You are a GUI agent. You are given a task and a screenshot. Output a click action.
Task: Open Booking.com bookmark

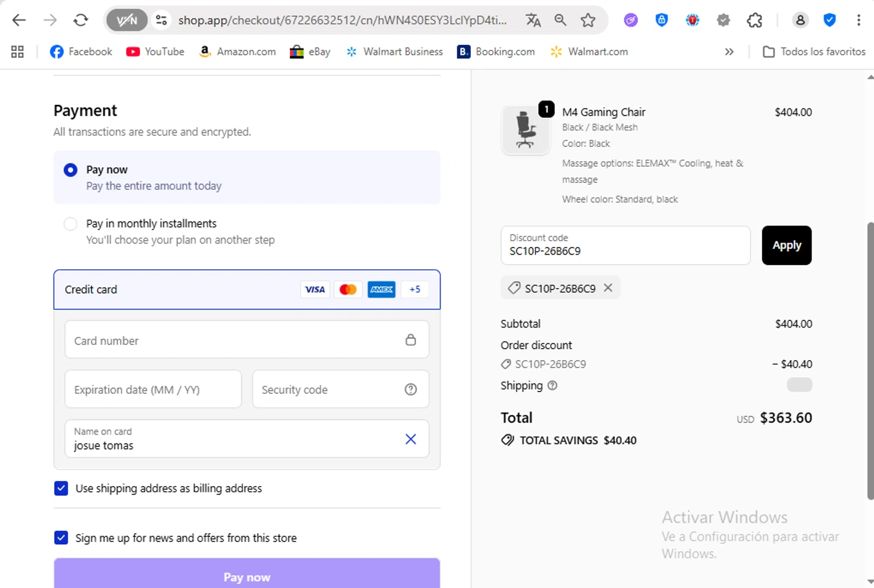(x=496, y=52)
